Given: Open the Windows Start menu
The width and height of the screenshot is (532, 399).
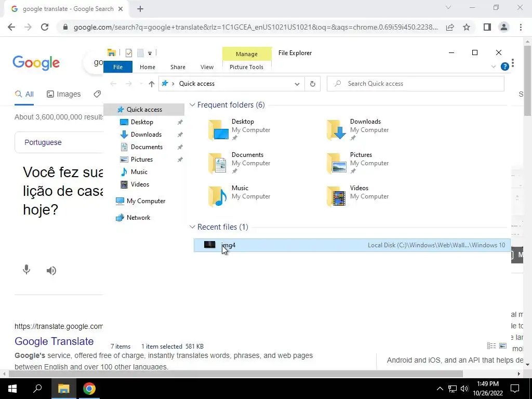Looking at the screenshot, I should (12, 389).
